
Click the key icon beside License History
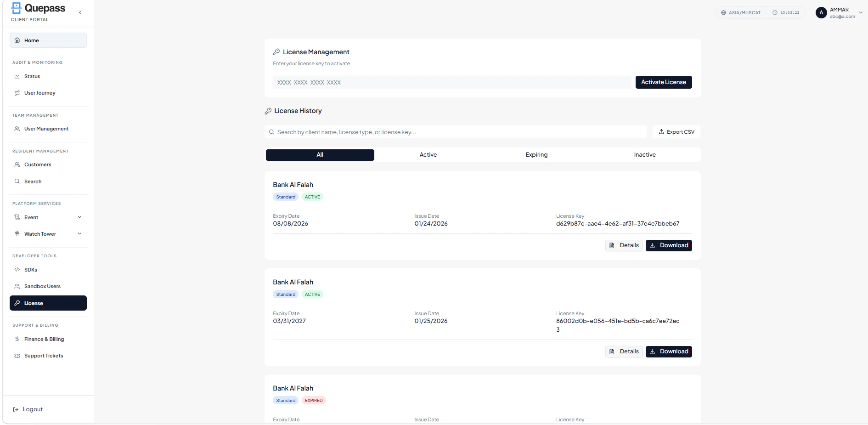click(268, 111)
